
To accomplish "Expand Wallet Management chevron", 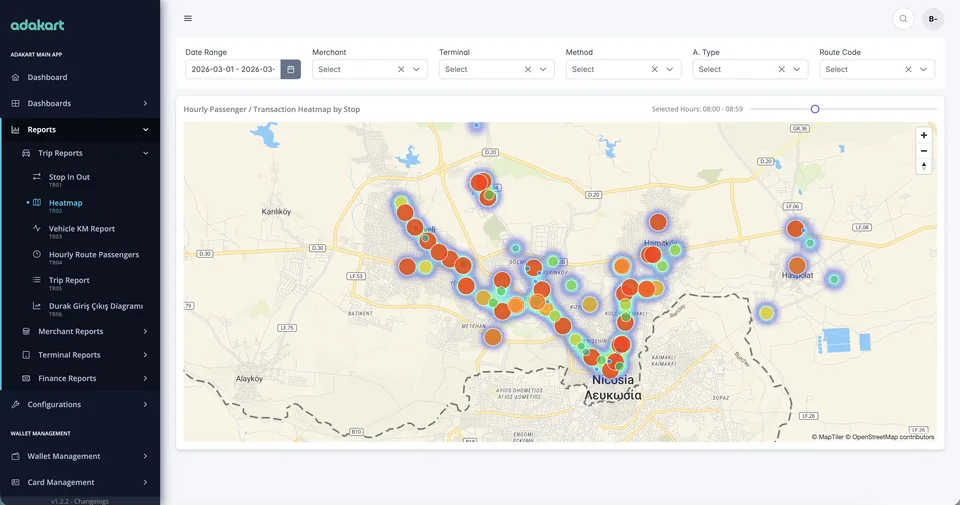I will (145, 456).
